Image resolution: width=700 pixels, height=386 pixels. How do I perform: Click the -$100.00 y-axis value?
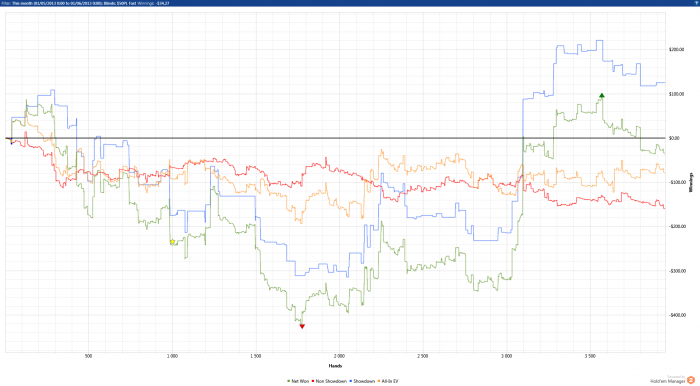[x=677, y=182]
